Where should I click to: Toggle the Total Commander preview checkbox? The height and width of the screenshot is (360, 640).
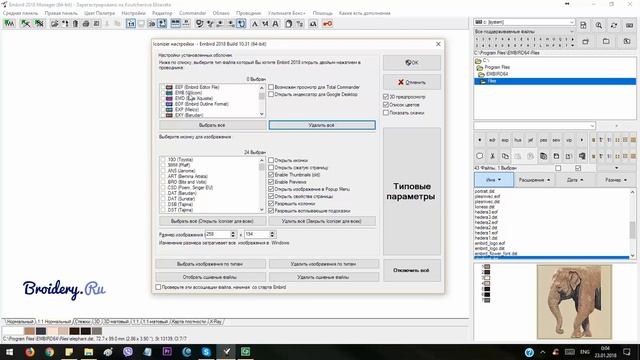click(x=271, y=87)
